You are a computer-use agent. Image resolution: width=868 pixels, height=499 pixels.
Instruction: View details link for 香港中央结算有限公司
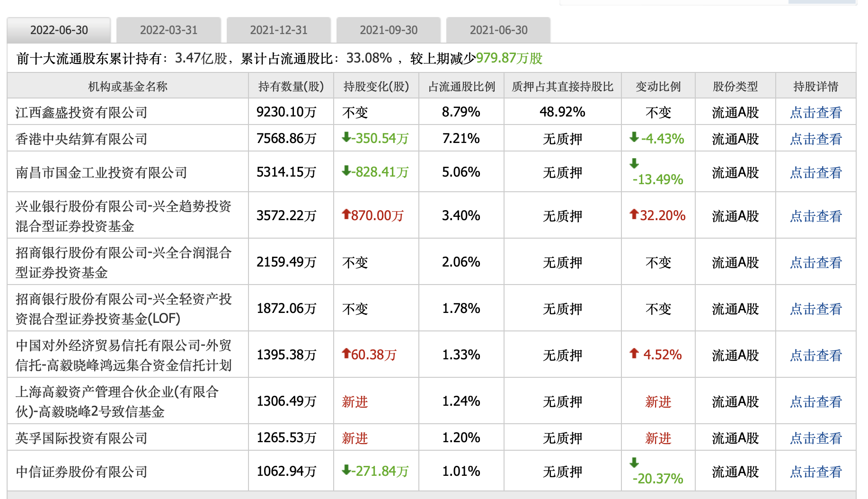click(x=815, y=139)
